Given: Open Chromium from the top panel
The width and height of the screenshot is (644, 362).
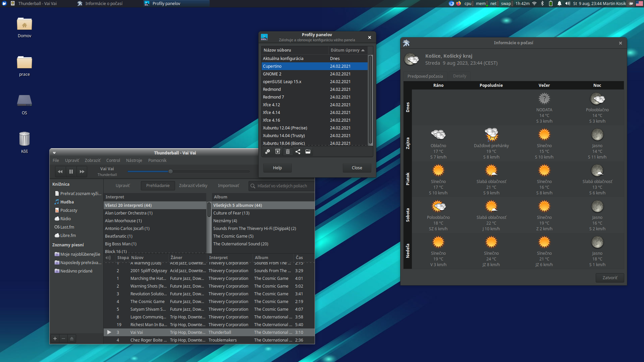Looking at the screenshot, I should pyautogui.click(x=451, y=3).
